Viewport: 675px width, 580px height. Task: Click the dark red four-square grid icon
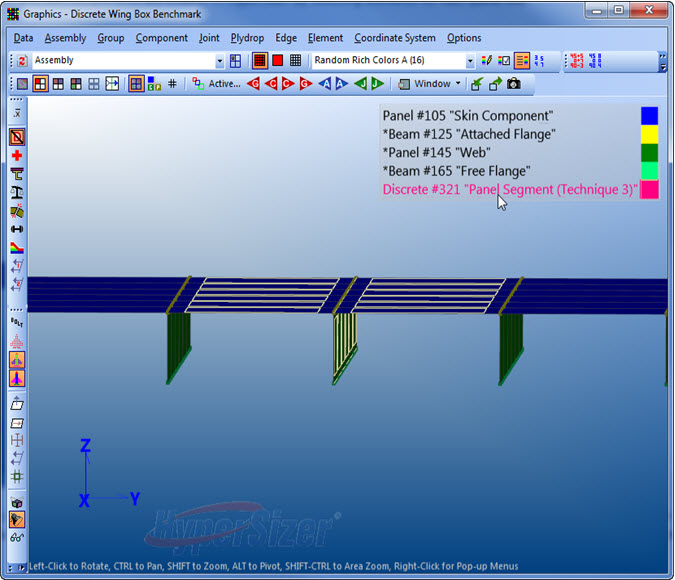(58, 84)
